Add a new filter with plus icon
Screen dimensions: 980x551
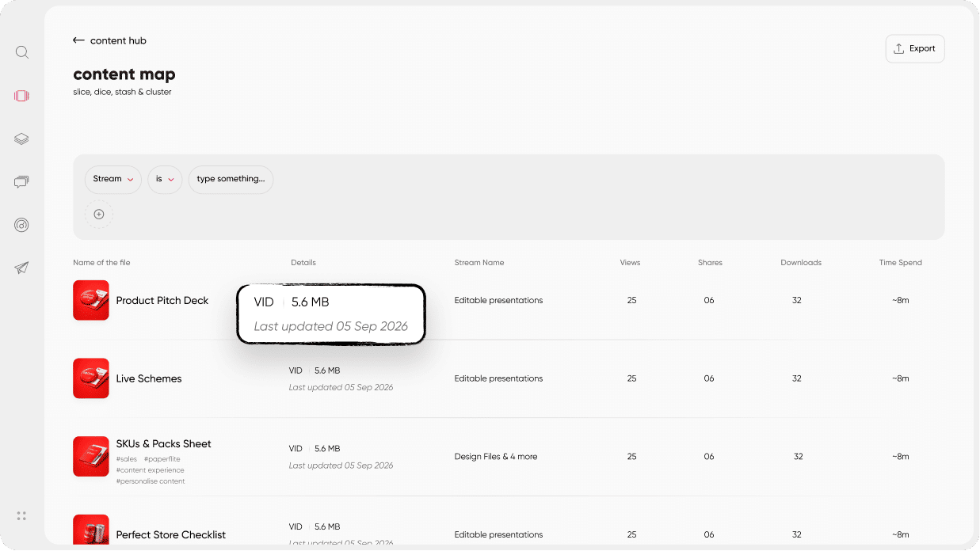99,215
